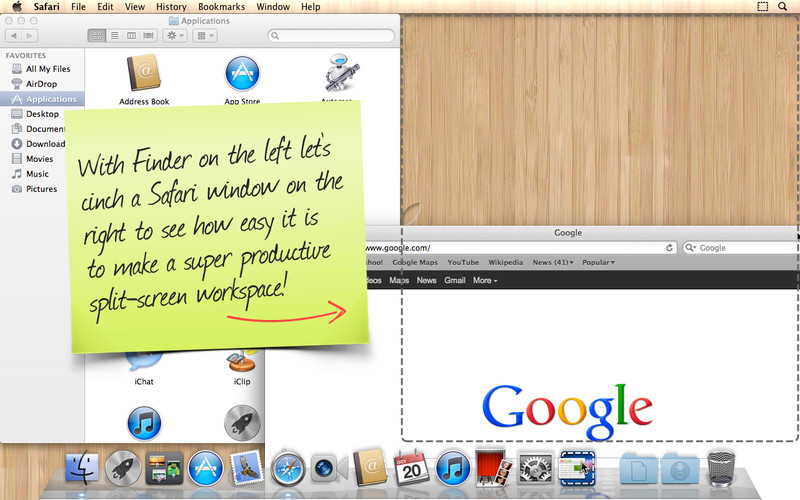The height and width of the screenshot is (500, 800).
Task: Open the File menu
Action: [78, 7]
